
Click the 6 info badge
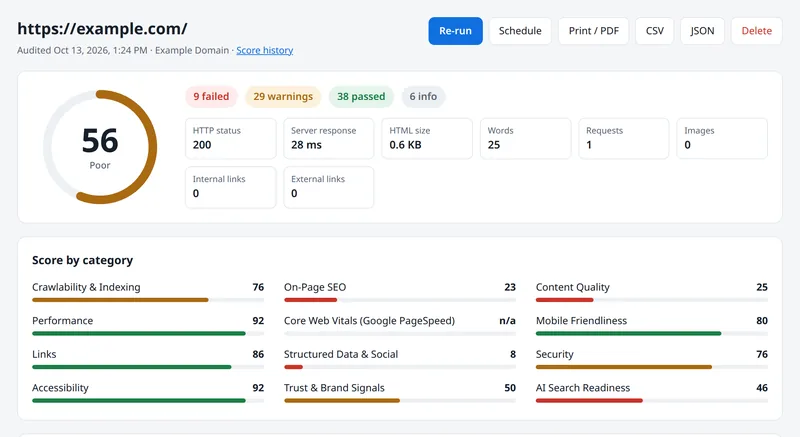click(423, 96)
